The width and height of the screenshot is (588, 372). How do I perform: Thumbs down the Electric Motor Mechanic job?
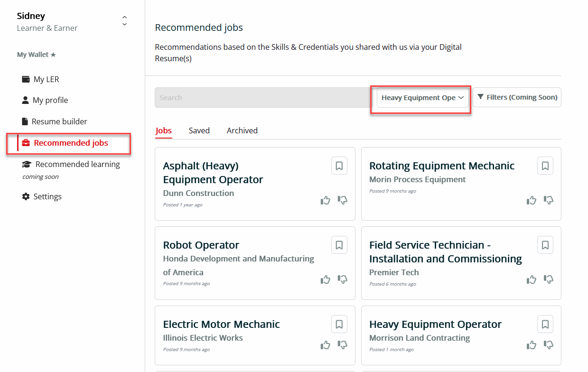pos(342,345)
